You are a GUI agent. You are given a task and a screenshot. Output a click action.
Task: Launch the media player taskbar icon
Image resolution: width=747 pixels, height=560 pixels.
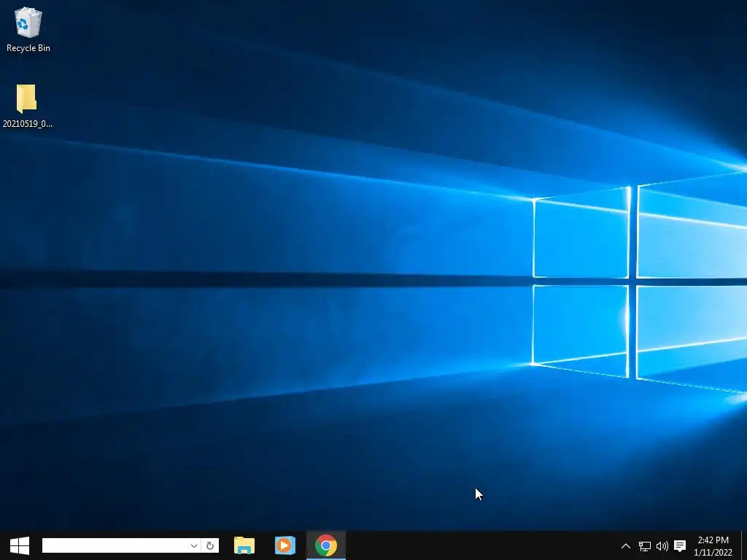tap(285, 545)
